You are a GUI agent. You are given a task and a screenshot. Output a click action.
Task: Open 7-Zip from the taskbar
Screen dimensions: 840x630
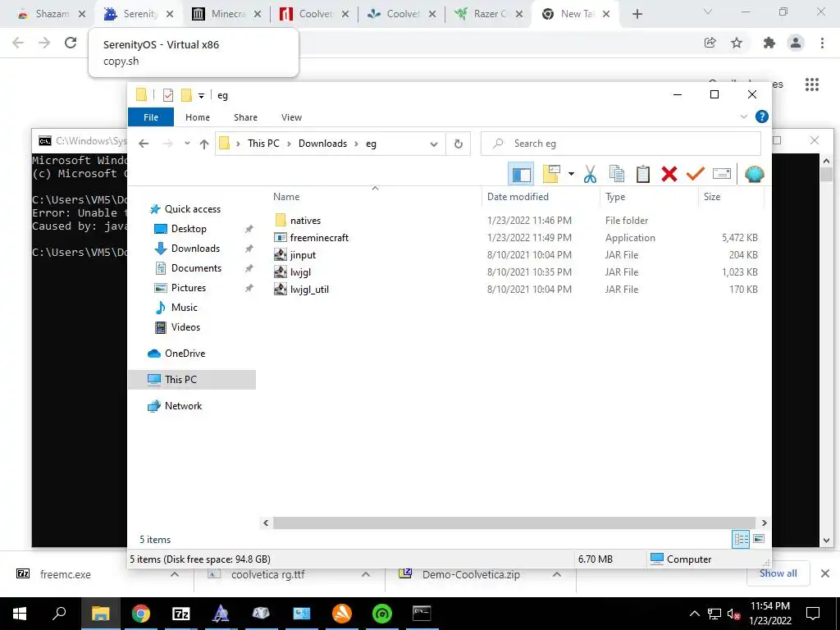(181, 614)
